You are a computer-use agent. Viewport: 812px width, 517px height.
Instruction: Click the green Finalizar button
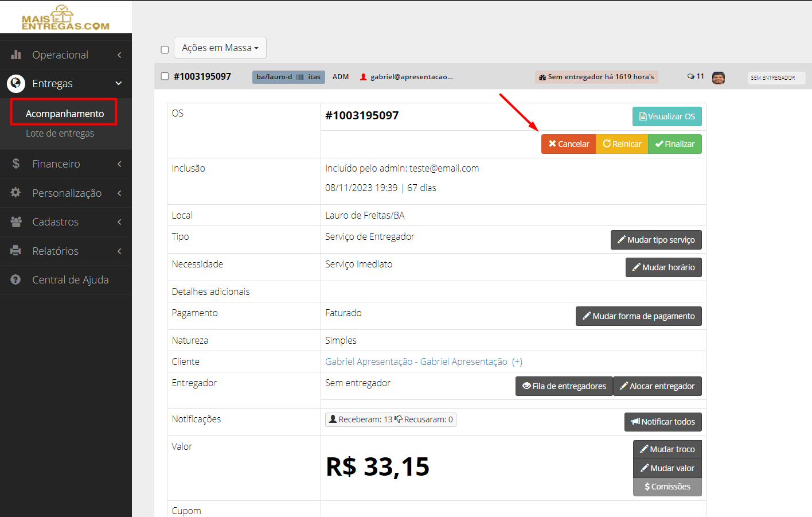point(674,144)
